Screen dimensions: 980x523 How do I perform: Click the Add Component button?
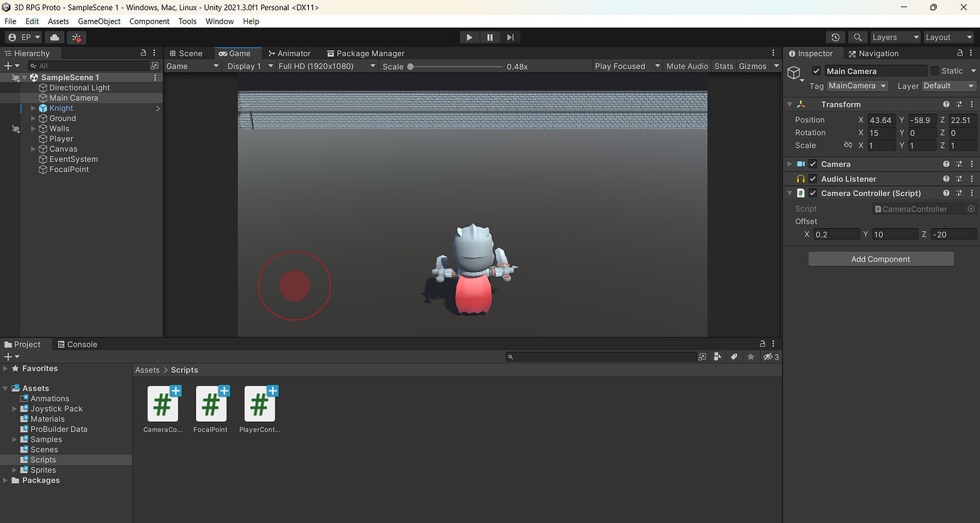point(881,259)
